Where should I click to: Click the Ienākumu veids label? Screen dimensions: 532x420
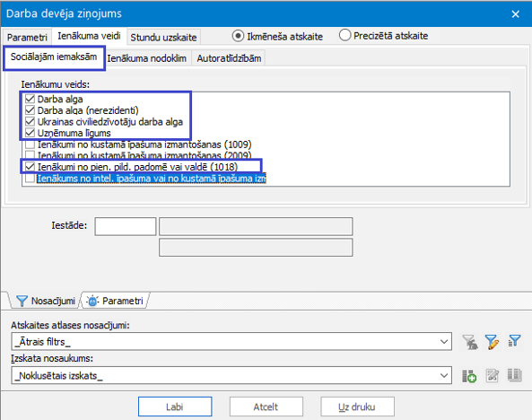coord(56,84)
